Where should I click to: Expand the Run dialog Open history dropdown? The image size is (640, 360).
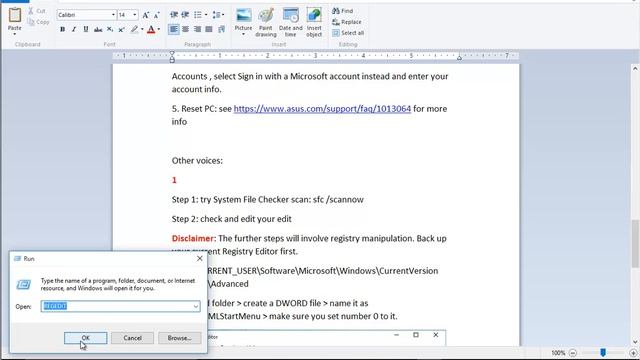click(196, 307)
